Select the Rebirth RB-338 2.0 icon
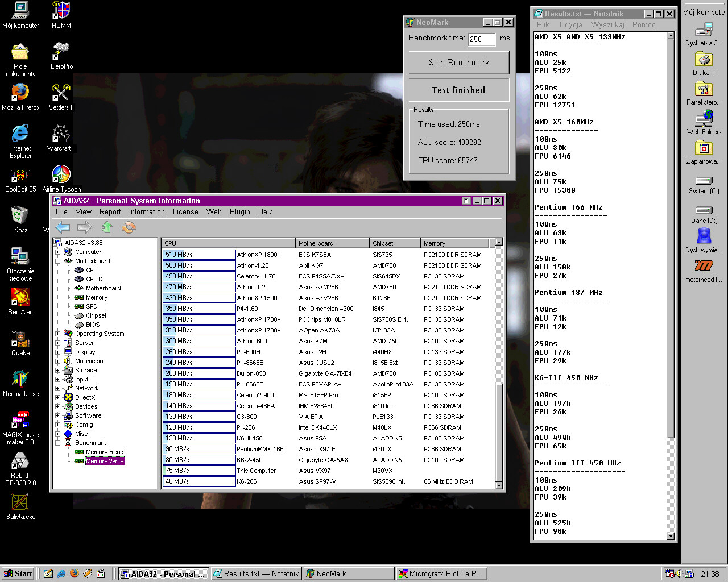Viewport: 728px width, 582px height. [x=20, y=469]
